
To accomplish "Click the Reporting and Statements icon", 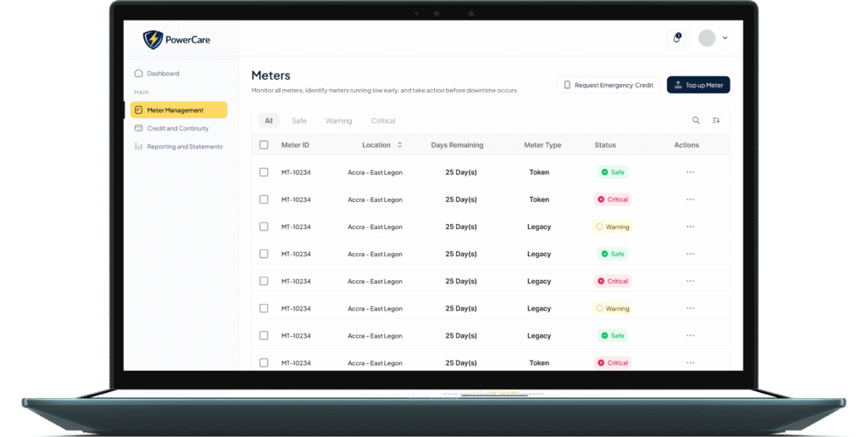I will 139,147.
